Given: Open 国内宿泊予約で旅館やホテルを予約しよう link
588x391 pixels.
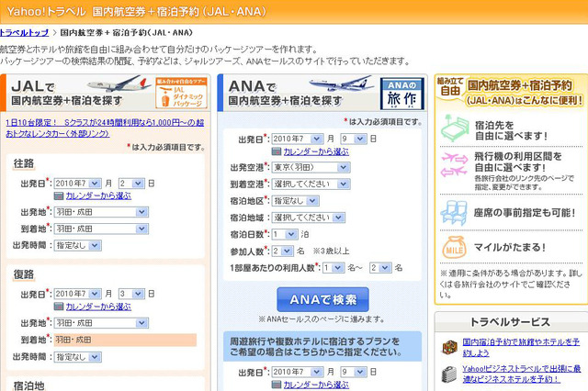Looking at the screenshot, I should click(x=521, y=347).
